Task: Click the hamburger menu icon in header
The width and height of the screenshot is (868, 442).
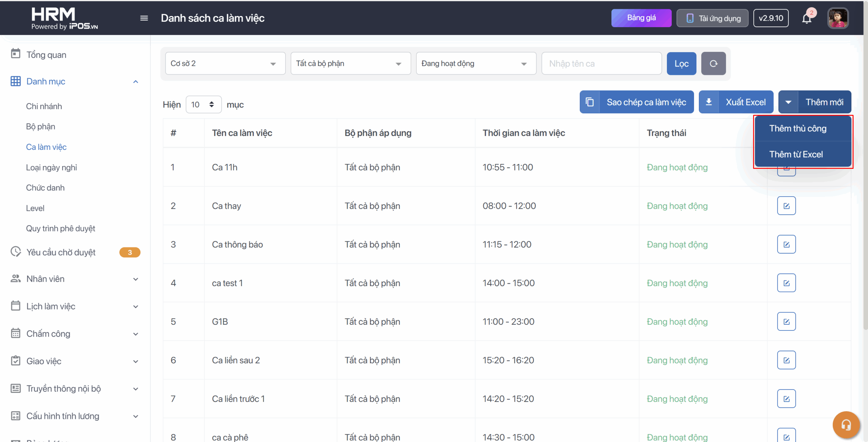Action: tap(144, 18)
